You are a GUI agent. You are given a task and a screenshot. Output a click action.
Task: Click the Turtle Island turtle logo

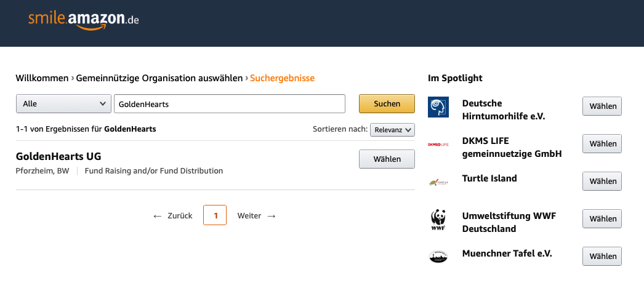click(x=438, y=182)
